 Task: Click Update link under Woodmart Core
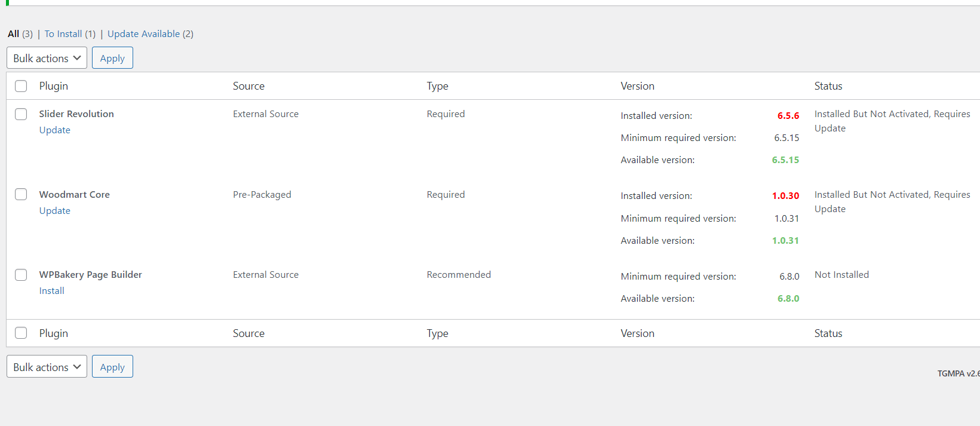pyautogui.click(x=55, y=211)
